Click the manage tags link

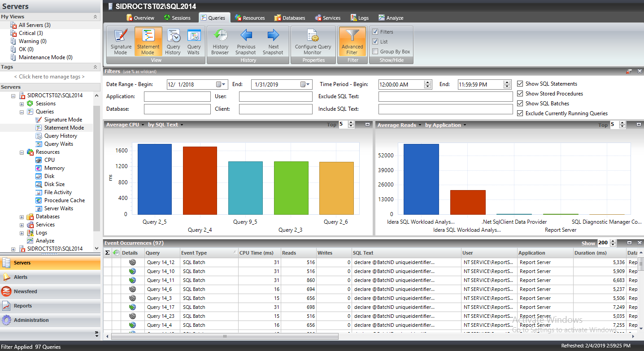point(49,77)
